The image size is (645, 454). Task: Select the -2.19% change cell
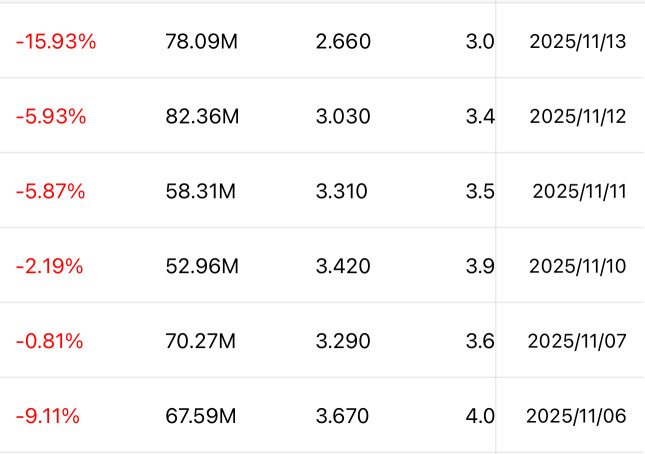tap(49, 266)
